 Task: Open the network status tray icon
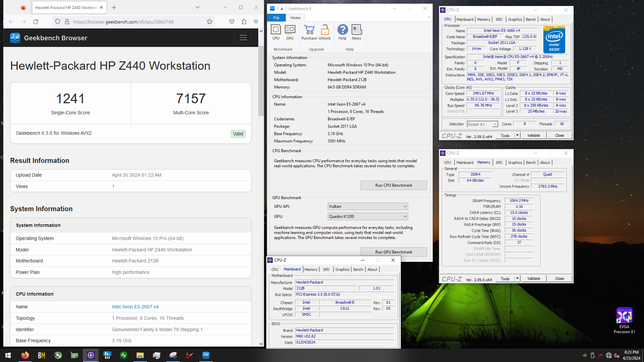point(609,355)
